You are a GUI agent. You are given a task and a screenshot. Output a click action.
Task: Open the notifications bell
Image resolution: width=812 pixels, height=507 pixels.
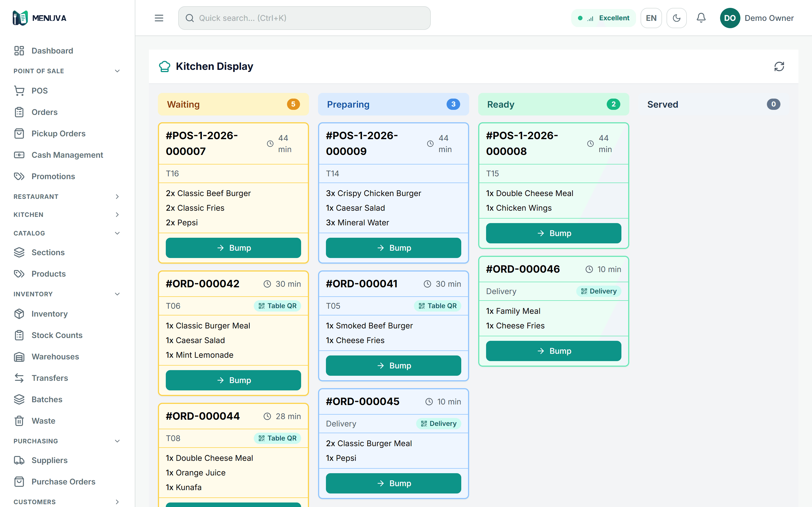pos(701,18)
